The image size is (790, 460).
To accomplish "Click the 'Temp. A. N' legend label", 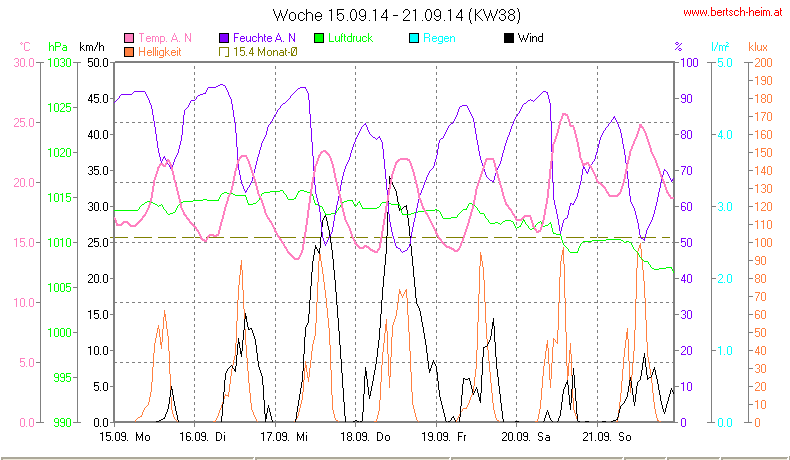I will point(165,38).
